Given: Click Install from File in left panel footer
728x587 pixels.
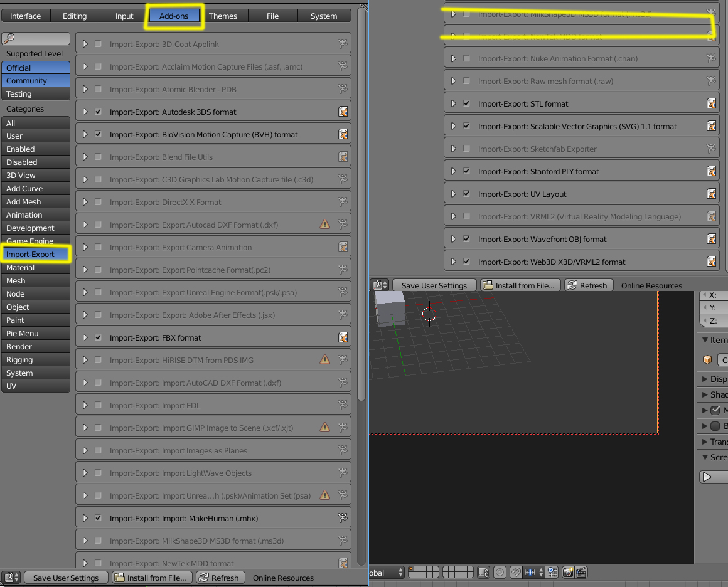Looking at the screenshot, I should [x=151, y=578].
